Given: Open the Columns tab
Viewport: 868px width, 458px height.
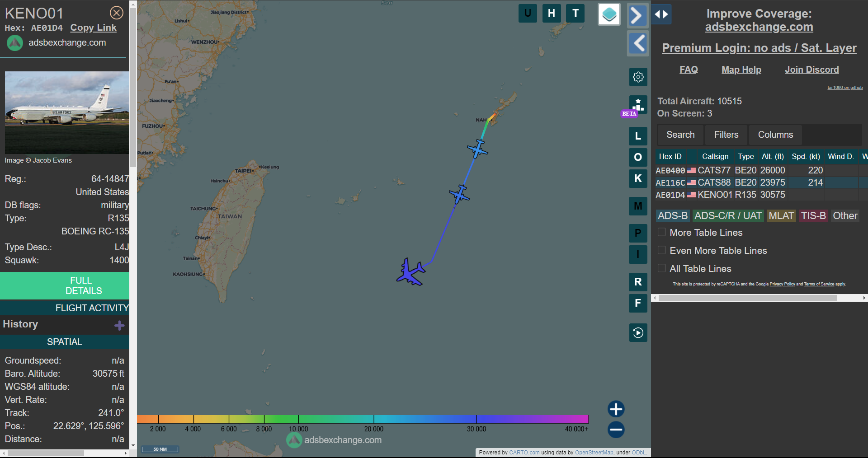Looking at the screenshot, I should (775, 135).
